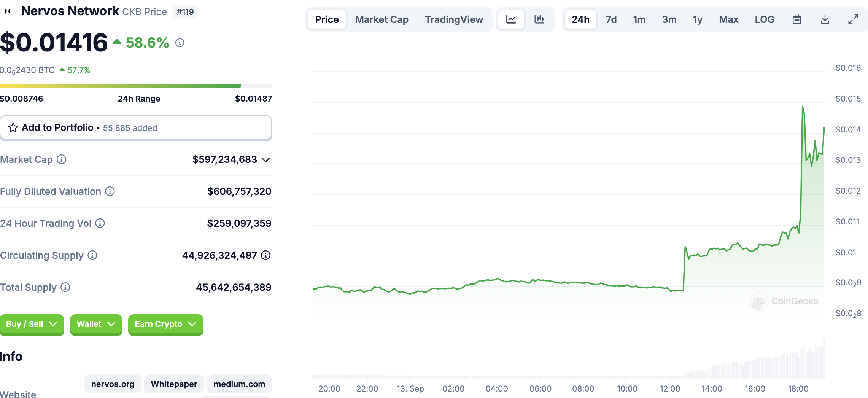The image size is (868, 398).
Task: Click info icon next to Circulating Supply value
Action: pyautogui.click(x=266, y=255)
